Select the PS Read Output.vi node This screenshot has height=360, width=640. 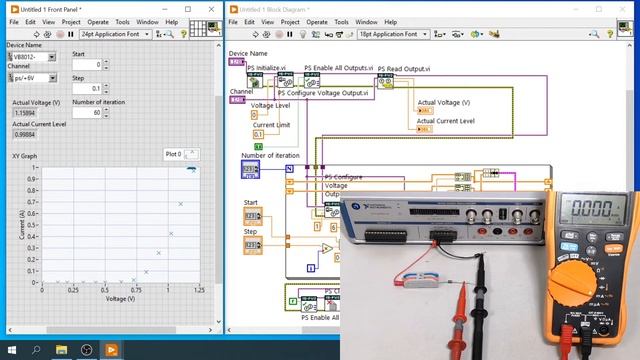[385, 81]
